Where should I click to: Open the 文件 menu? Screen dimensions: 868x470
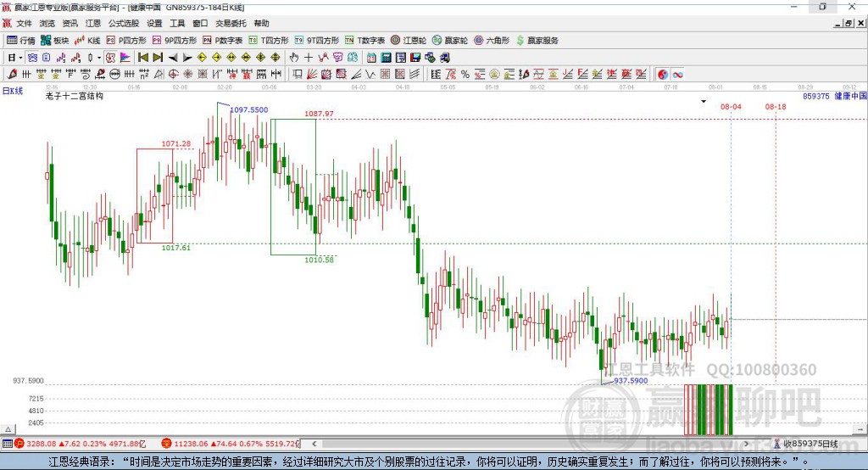pos(24,23)
